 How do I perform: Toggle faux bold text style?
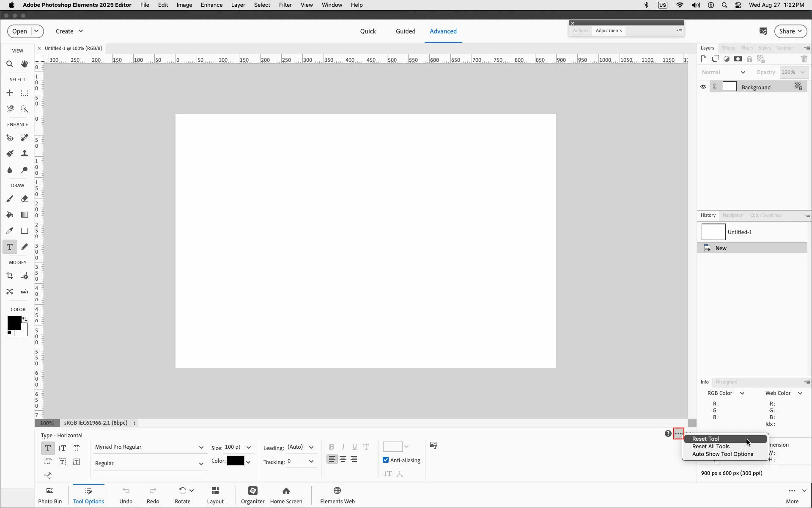(332, 447)
